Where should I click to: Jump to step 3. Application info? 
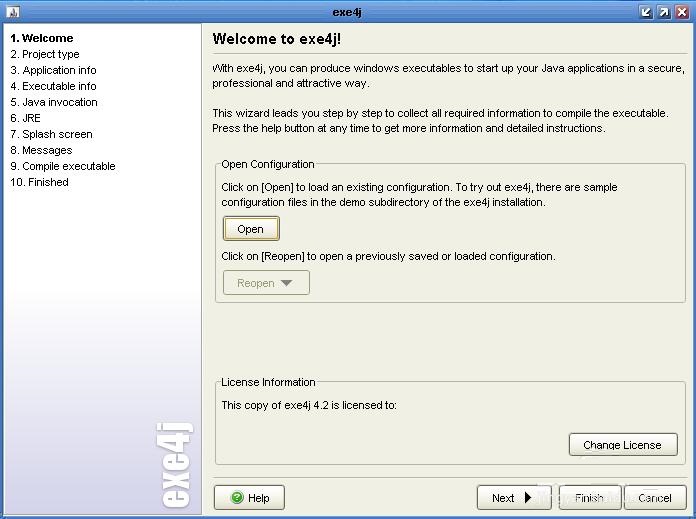point(53,70)
